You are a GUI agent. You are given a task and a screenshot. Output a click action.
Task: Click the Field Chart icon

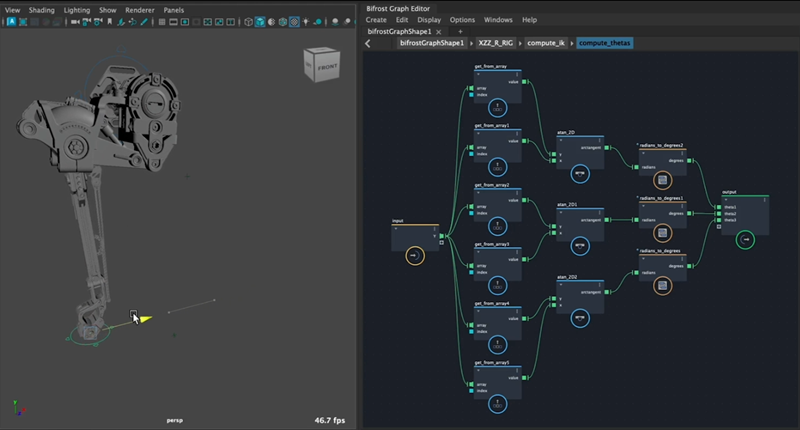point(207,22)
